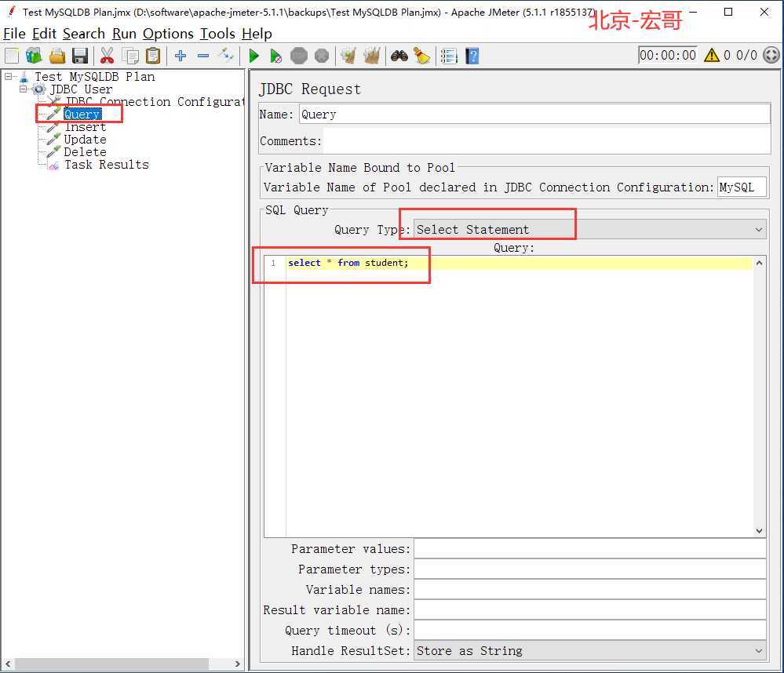Collapse all tree nodes with minus icon
The height and width of the screenshot is (673, 784).
click(x=203, y=56)
